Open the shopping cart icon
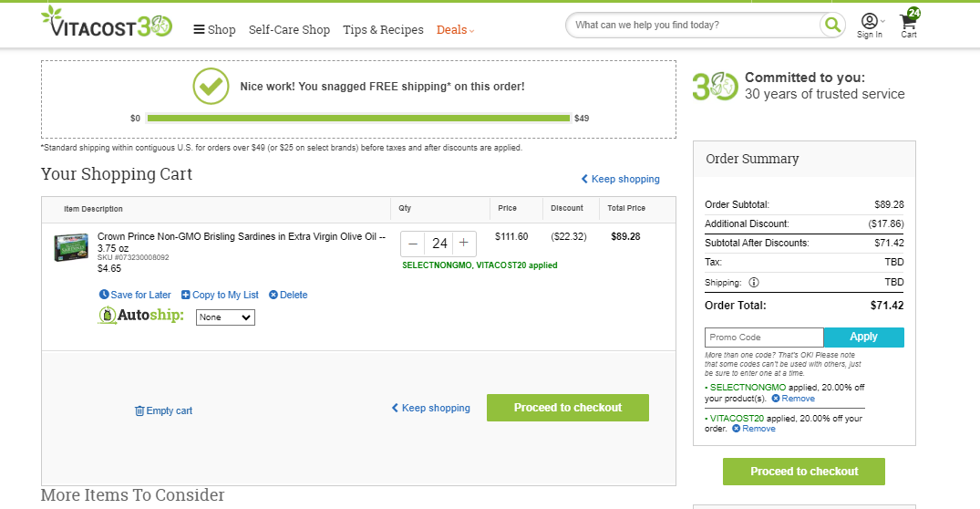Viewport: 980px width, 509px height. tap(909, 25)
